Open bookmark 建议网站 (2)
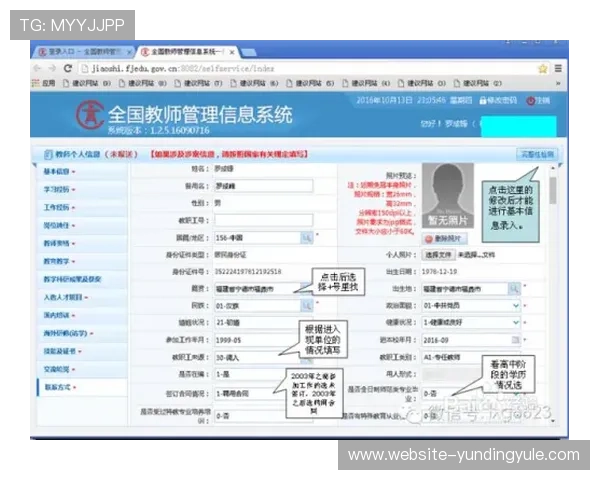This screenshot has height=480, width=600. click(478, 83)
